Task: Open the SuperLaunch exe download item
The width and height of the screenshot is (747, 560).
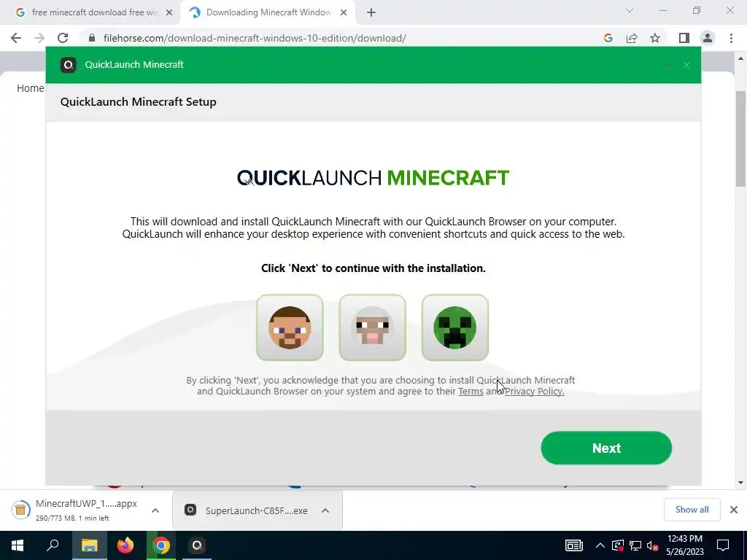Action: 247,510
